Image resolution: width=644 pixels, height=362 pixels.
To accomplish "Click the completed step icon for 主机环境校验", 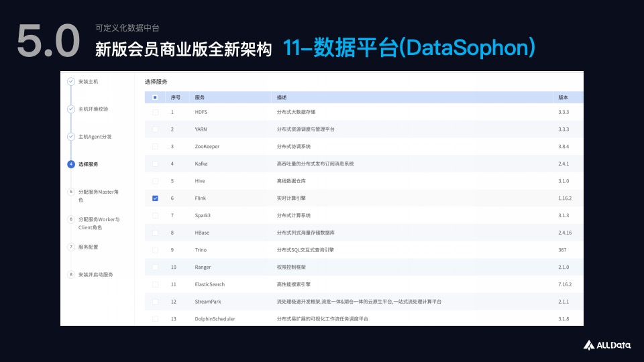I will 71,109.
